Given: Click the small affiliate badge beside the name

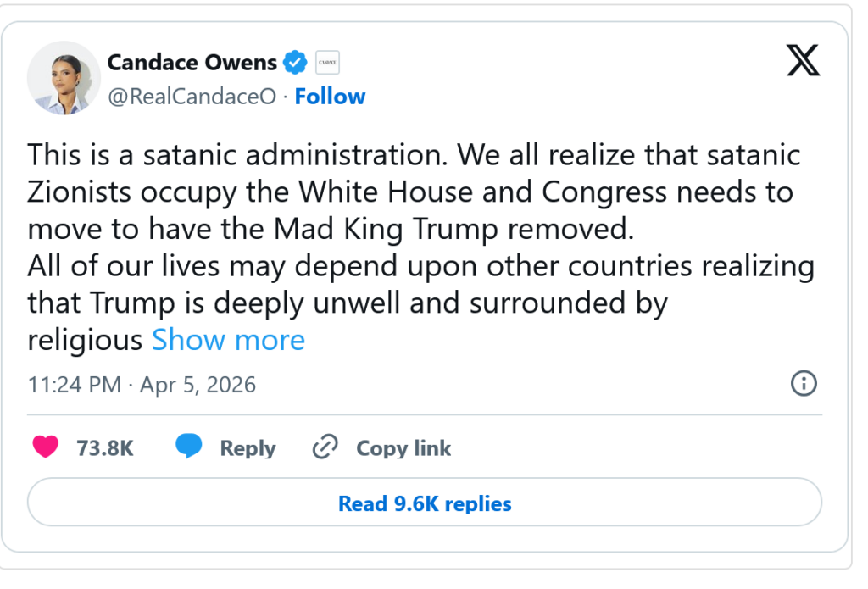Looking at the screenshot, I should pyautogui.click(x=327, y=63).
